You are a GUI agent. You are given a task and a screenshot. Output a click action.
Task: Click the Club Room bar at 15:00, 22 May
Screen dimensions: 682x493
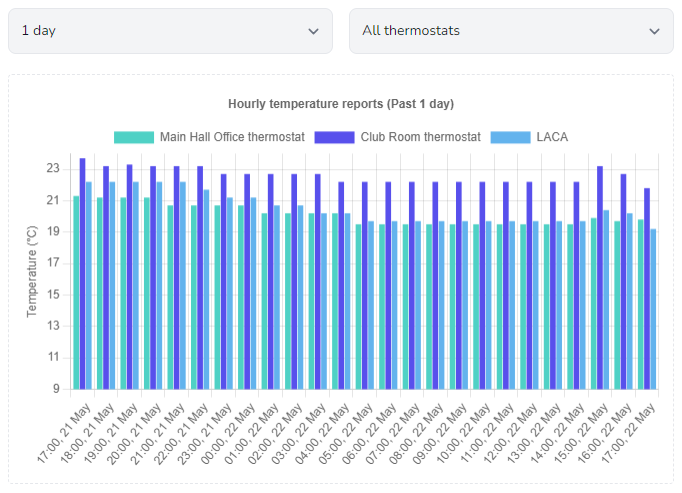[600, 278]
